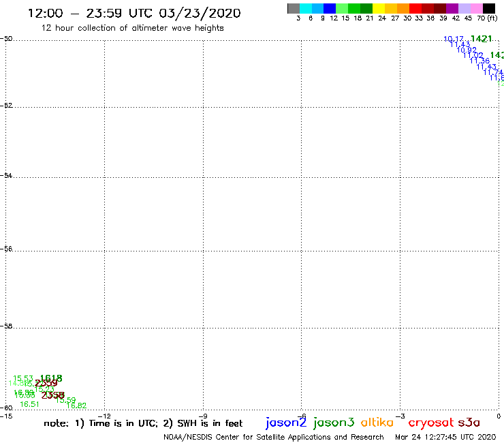Click the light green swatch in the color scale

click(x=343, y=8)
